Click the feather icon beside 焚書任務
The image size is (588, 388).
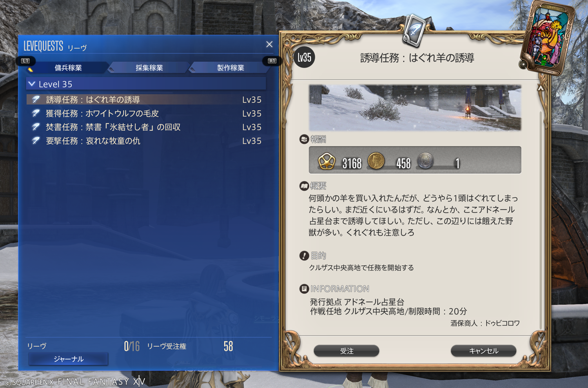[x=36, y=127]
